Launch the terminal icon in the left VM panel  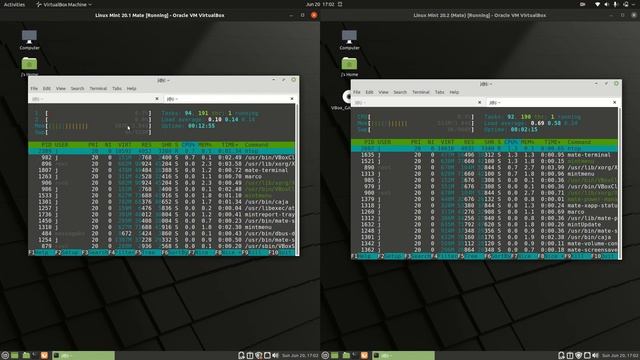coord(34,355)
